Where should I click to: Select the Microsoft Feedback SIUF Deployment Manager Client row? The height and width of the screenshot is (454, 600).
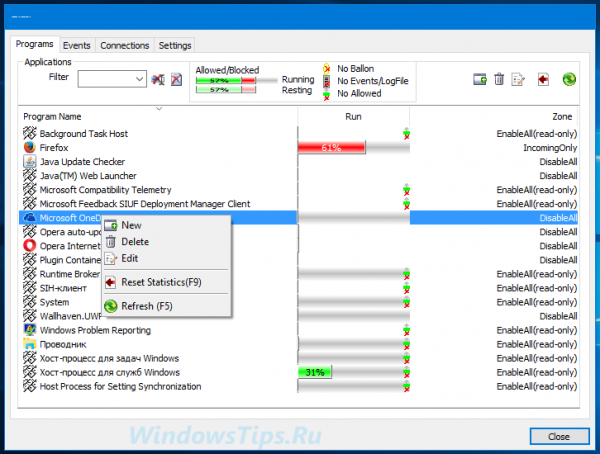click(x=298, y=204)
